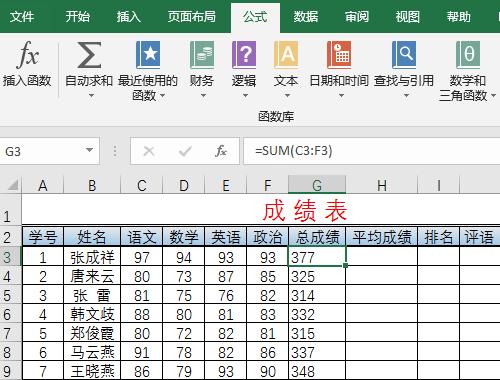Select column D header
This screenshot has width=500, height=380.
coord(184,185)
